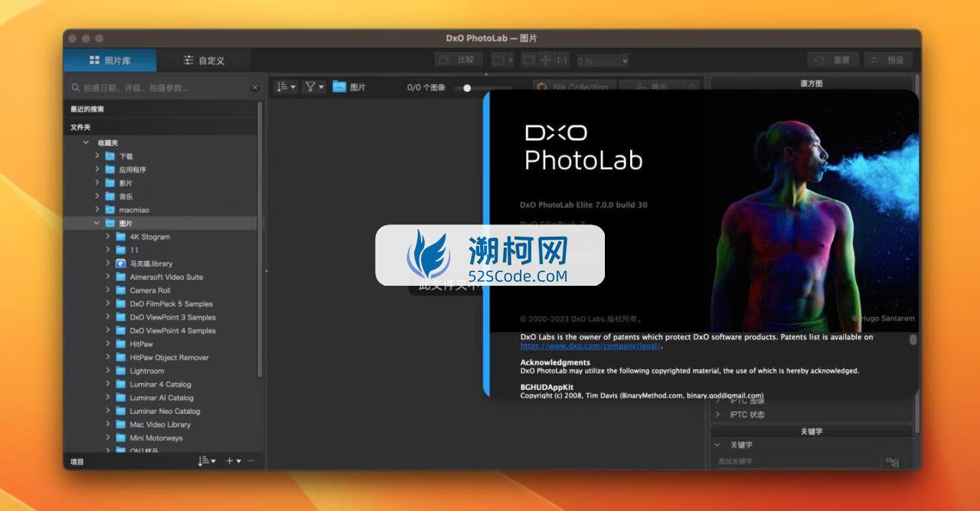
Task: Open the zoom percentage dropdown
Action: click(603, 60)
